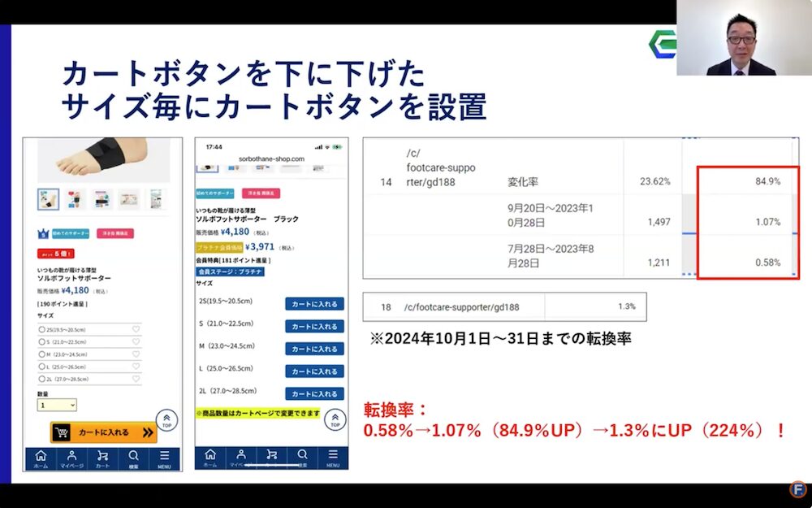Open 検索 search with the magnifier icon

(x=135, y=456)
